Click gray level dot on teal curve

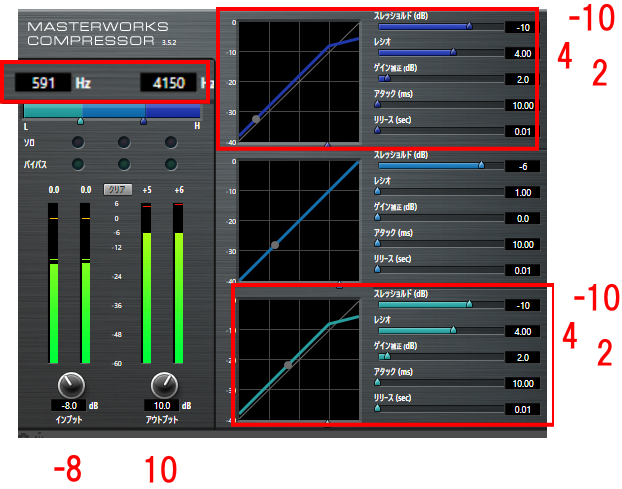tap(288, 364)
